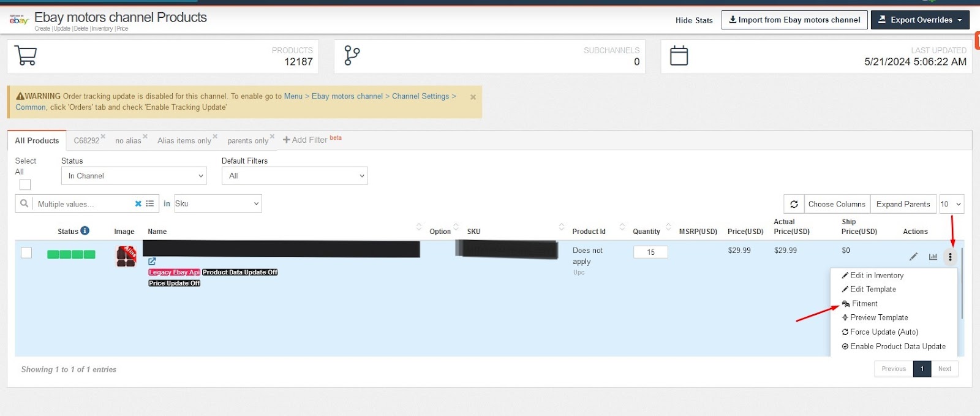Clear the multiple values search field
This screenshot has height=416, width=980.
pyautogui.click(x=138, y=204)
